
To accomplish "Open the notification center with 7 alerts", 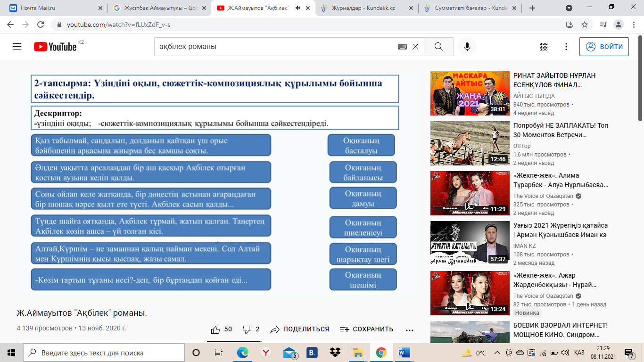I will (629, 353).
